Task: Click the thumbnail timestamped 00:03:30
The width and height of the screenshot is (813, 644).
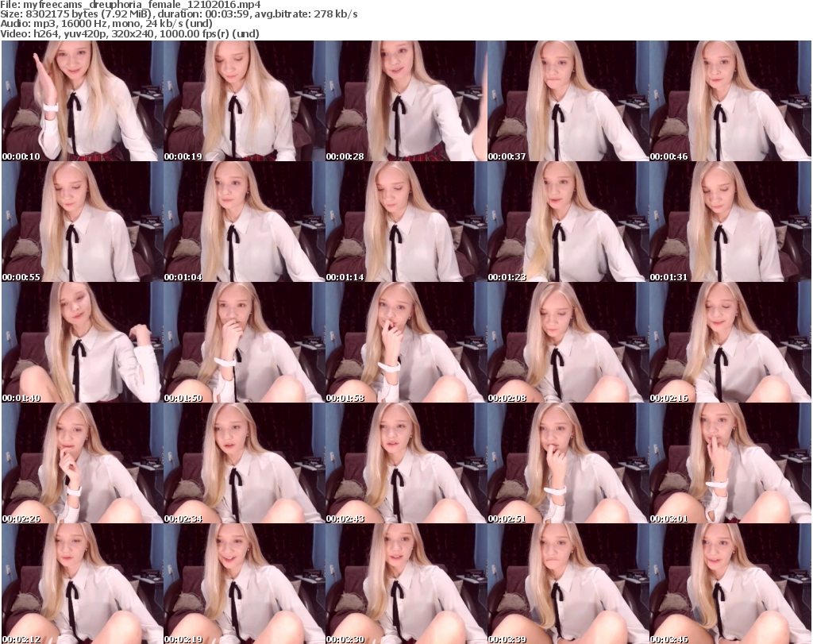Action: 405,584
